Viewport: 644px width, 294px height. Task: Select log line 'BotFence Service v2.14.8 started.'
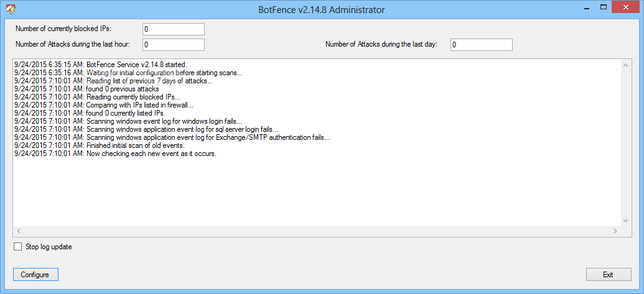101,65
